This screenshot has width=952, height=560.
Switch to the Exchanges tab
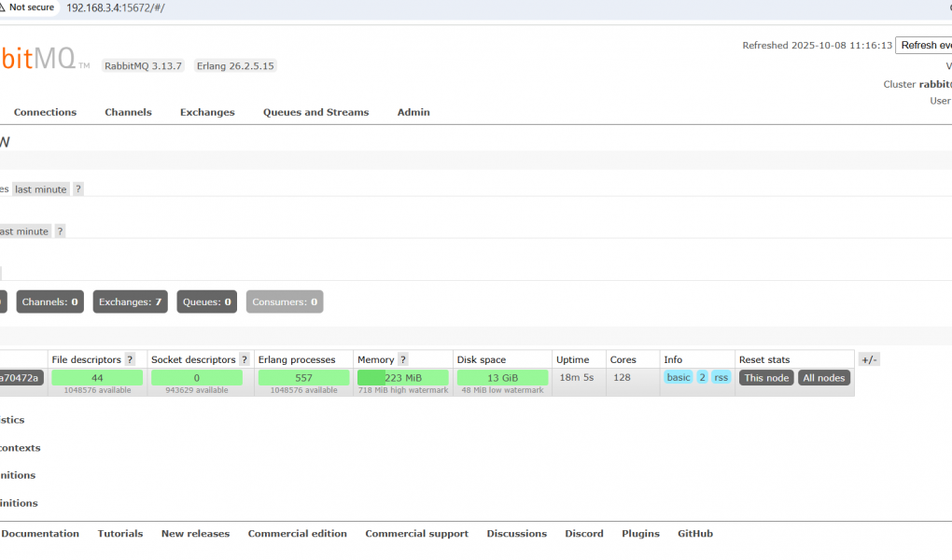[x=207, y=112]
